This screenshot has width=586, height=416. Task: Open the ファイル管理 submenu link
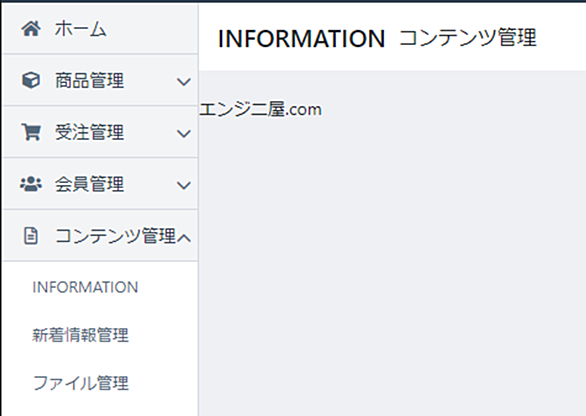coord(81,383)
